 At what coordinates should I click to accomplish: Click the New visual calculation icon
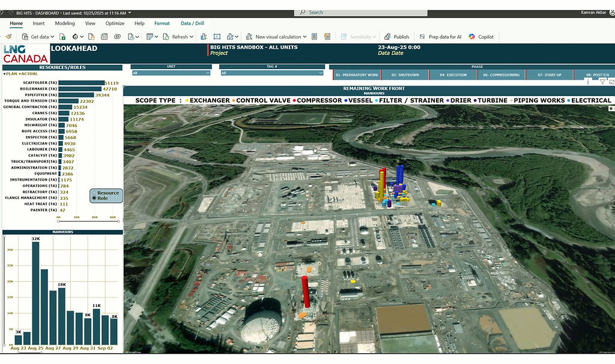[249, 37]
